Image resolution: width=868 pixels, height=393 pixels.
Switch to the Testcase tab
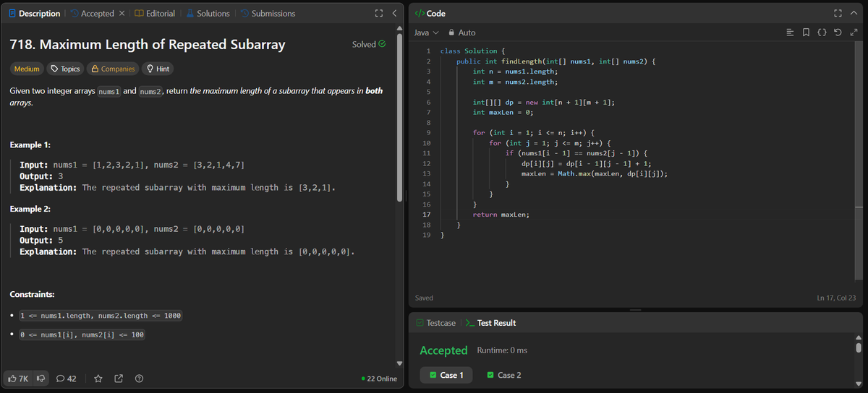436,323
